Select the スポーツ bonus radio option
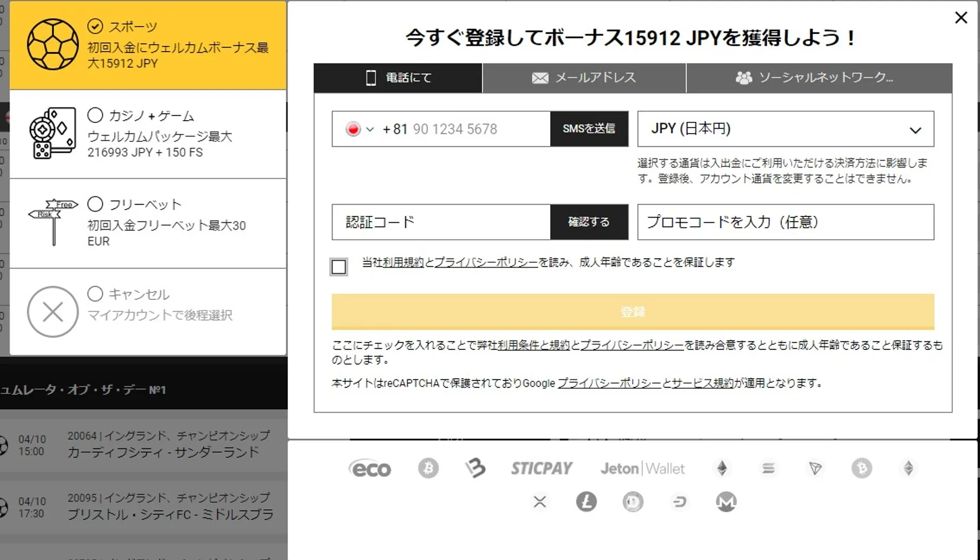Image resolution: width=980 pixels, height=560 pixels. pos(95,26)
